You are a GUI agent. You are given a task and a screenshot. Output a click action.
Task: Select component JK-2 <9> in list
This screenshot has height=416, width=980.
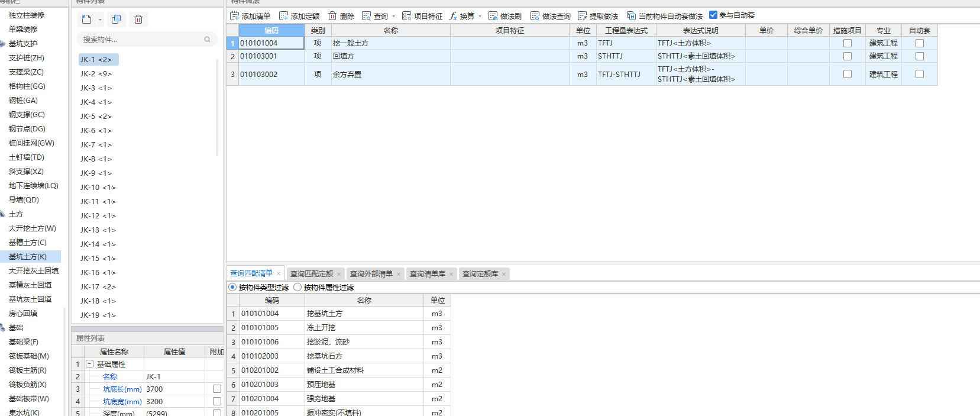click(x=96, y=74)
